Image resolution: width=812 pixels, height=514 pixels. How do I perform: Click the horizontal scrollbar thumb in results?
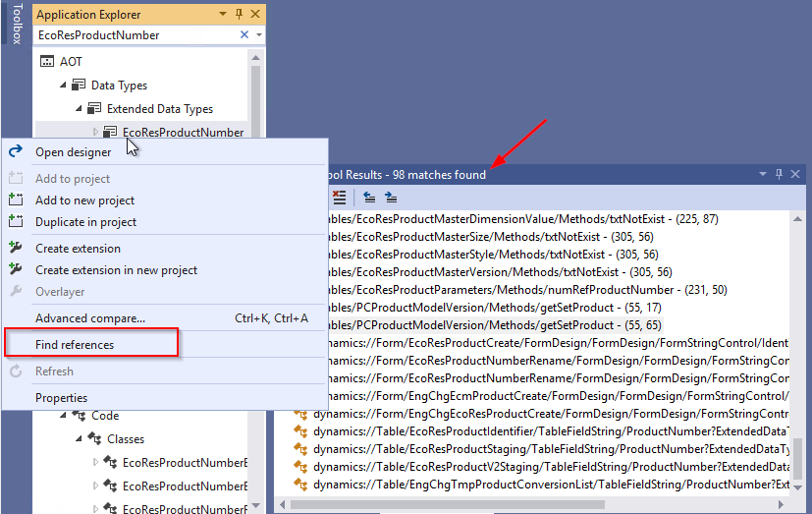[x=448, y=504]
